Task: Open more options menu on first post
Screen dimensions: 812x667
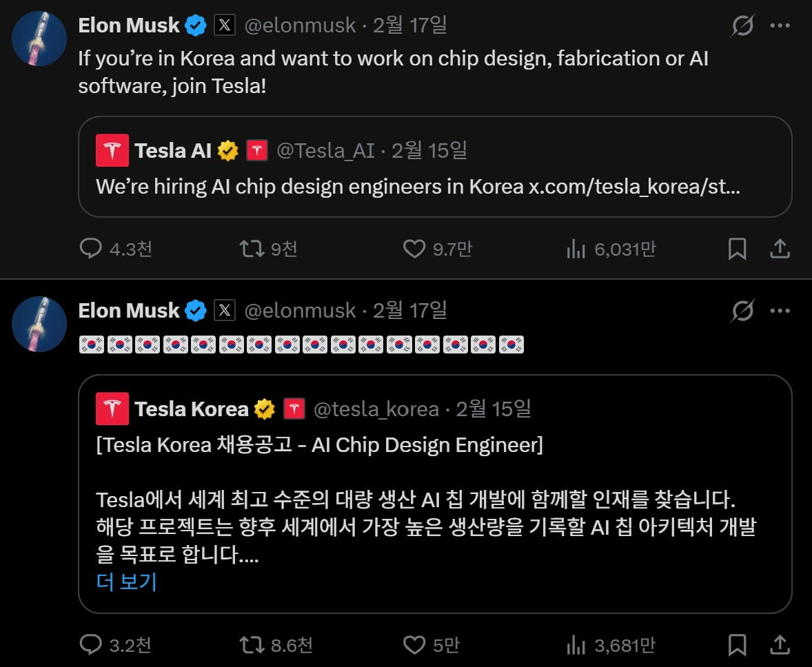Action: coord(780,26)
